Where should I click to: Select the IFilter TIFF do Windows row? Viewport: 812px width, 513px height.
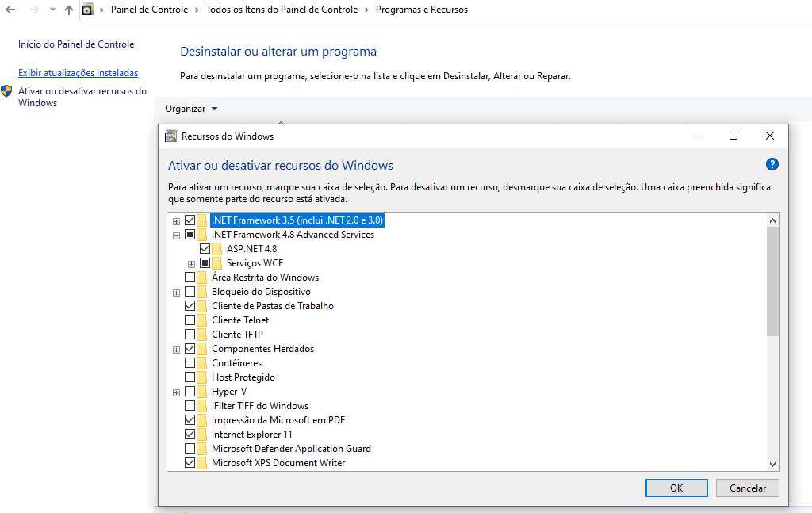click(x=260, y=406)
